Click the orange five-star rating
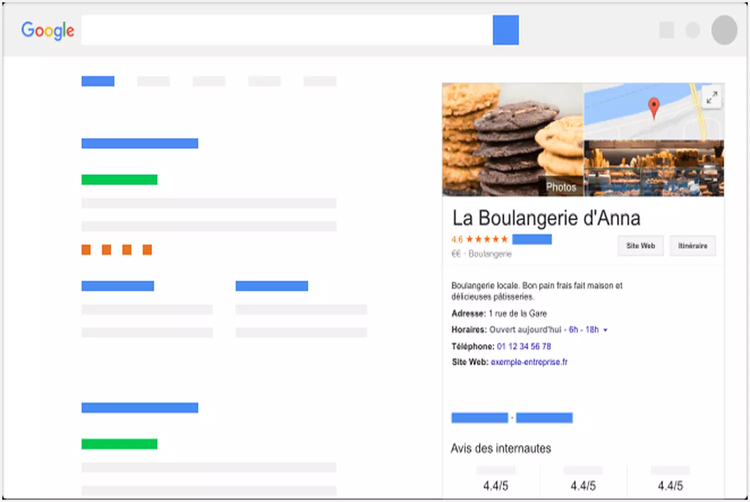 point(487,240)
